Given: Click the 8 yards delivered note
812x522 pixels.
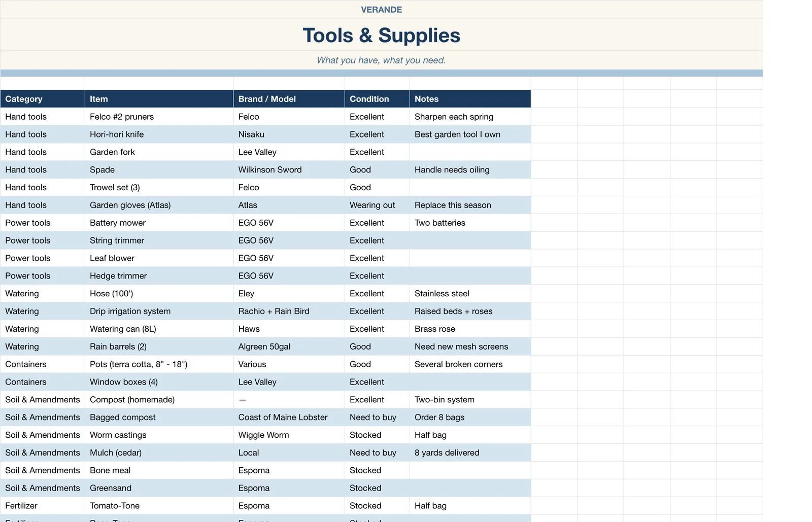Looking at the screenshot, I should pos(470,453).
